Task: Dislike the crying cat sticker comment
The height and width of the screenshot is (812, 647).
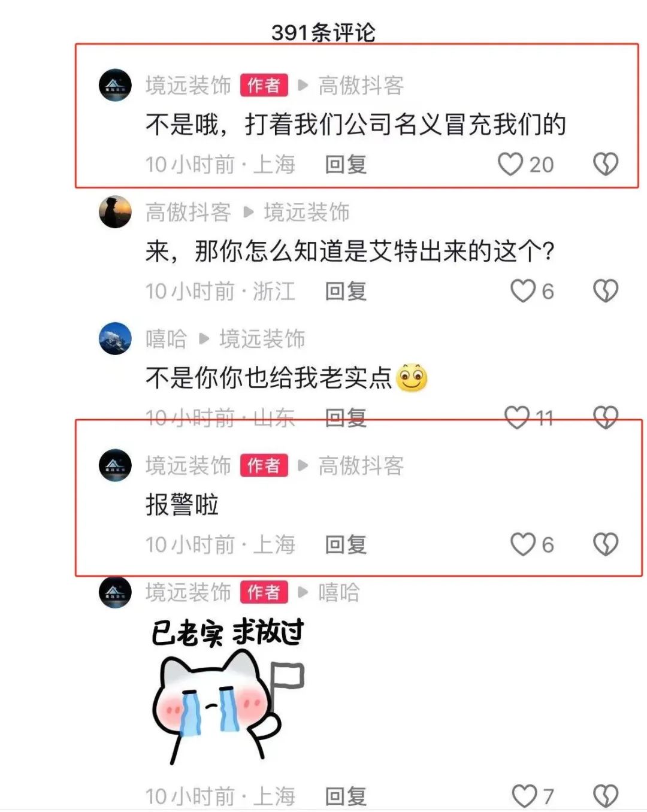Action: tap(605, 796)
